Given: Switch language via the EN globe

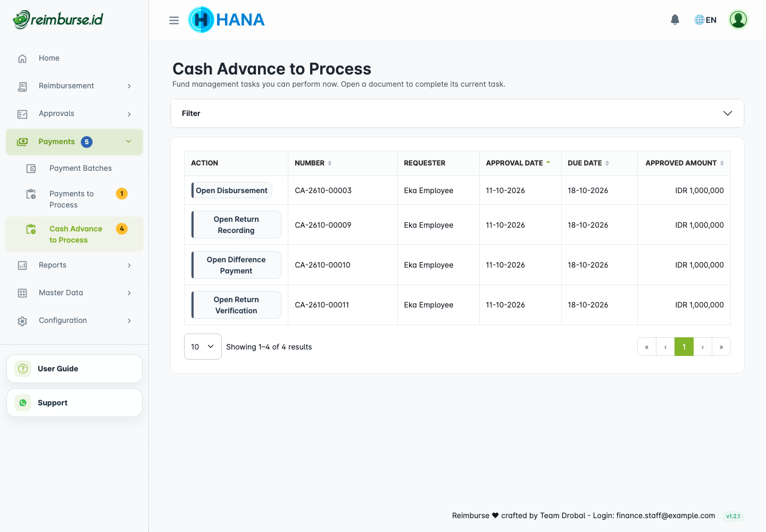Looking at the screenshot, I should point(705,20).
